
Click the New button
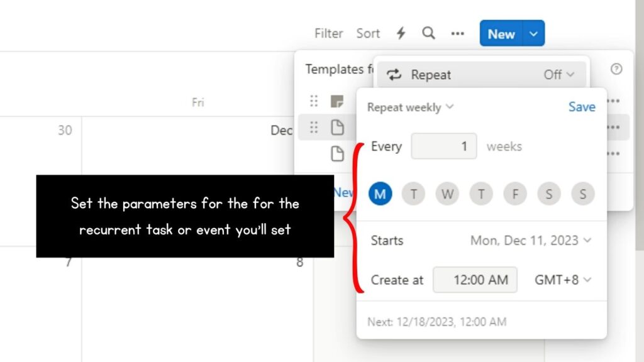click(501, 34)
